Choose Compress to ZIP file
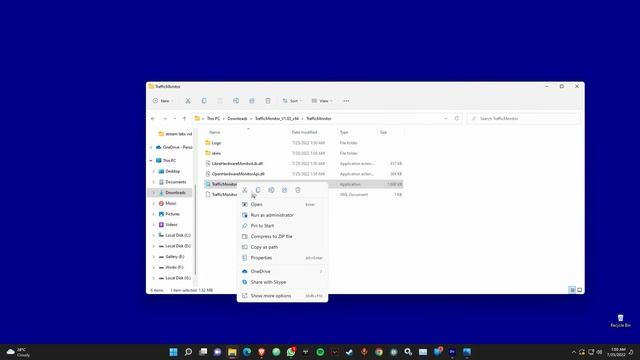This screenshot has width=640, height=360. click(282, 236)
